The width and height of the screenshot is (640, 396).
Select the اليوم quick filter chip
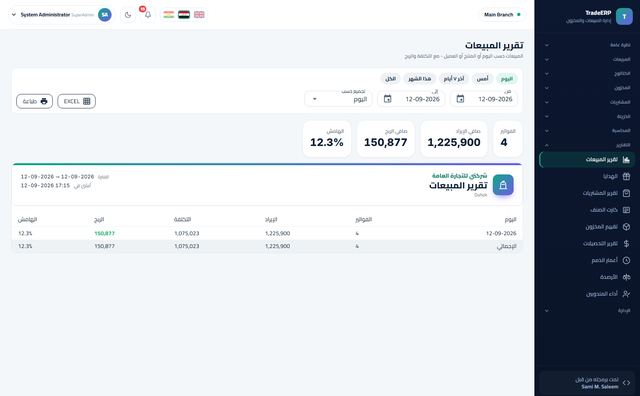[x=507, y=78]
